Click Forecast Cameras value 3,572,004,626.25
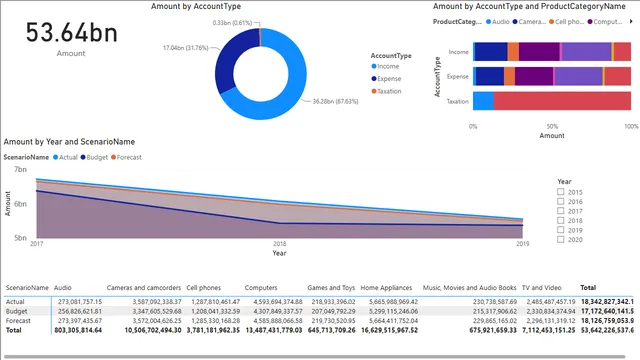This screenshot has width=640, height=360. [x=157, y=320]
